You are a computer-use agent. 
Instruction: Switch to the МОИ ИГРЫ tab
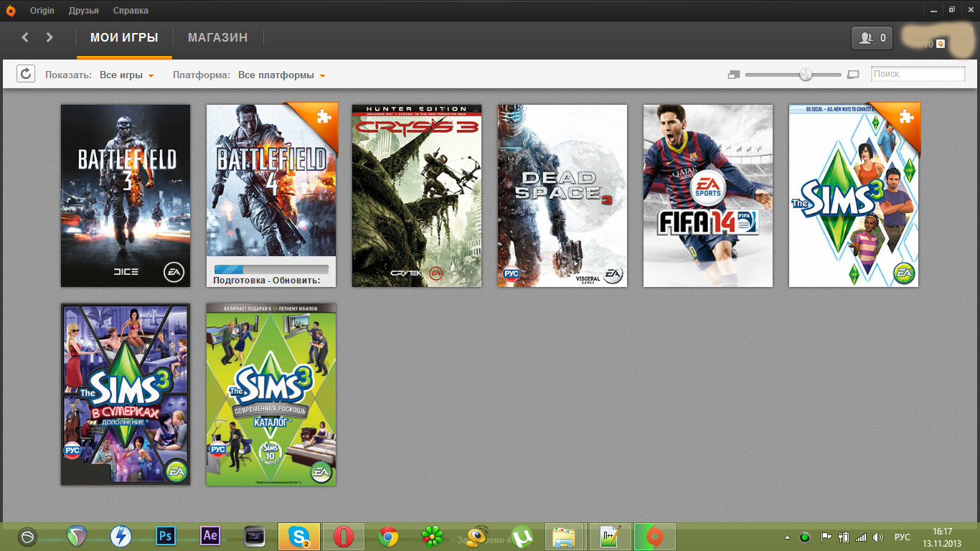[124, 37]
